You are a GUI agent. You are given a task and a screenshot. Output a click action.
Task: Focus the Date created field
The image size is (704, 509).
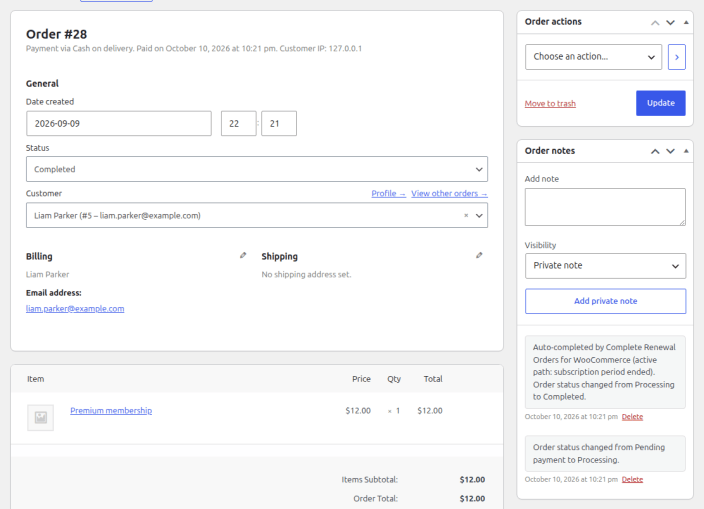(x=119, y=123)
